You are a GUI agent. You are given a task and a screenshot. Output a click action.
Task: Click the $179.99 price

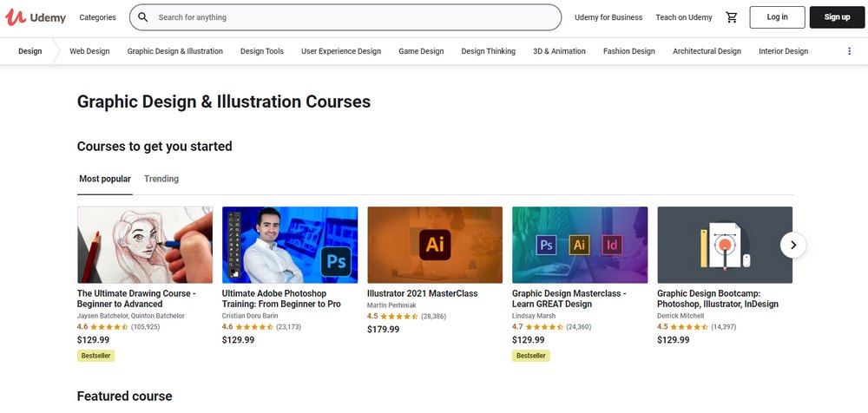[x=383, y=330]
